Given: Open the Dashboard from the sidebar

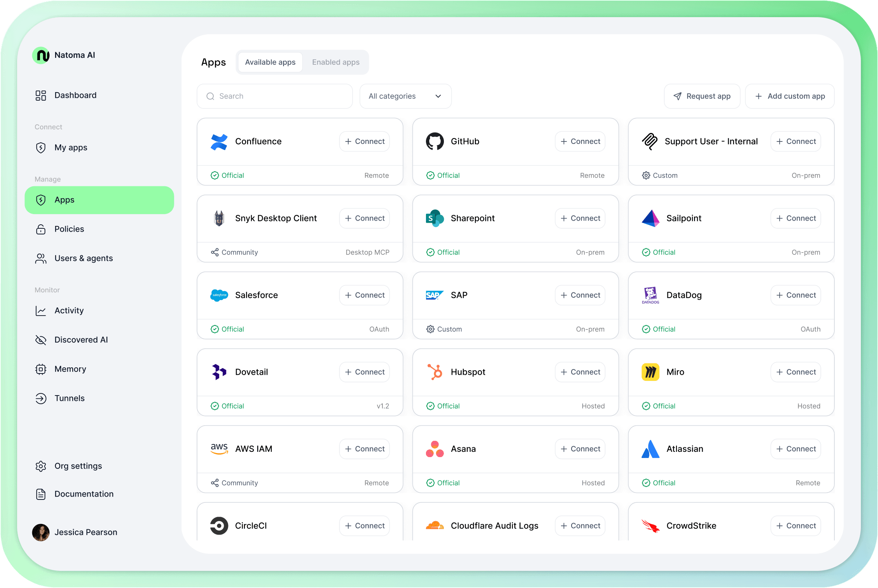Looking at the screenshot, I should tap(75, 95).
